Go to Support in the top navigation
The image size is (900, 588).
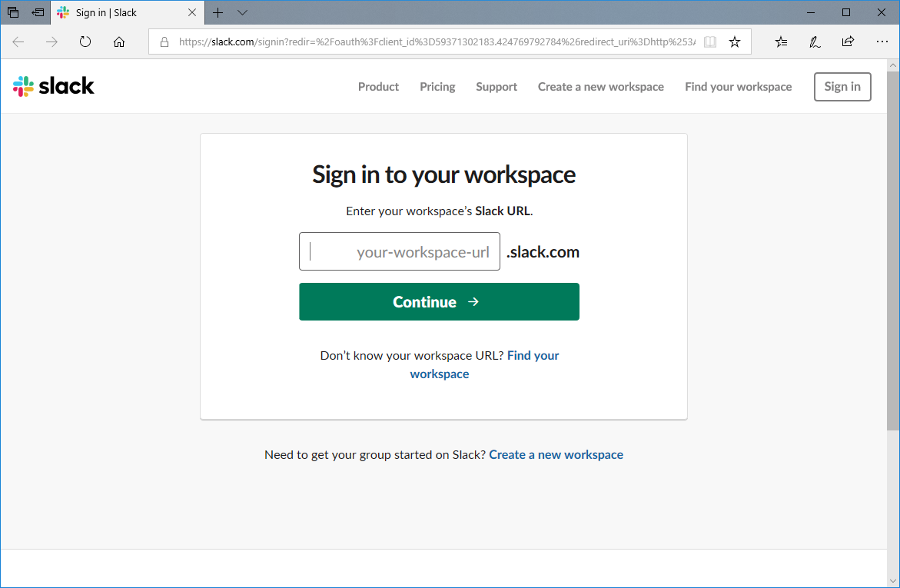pos(496,87)
